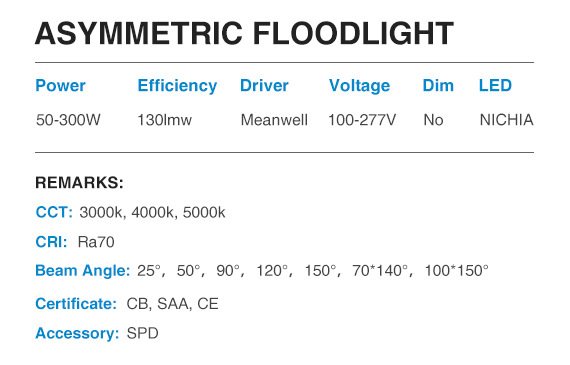
Task: Select the Efficiency column header
Action: [177, 87]
